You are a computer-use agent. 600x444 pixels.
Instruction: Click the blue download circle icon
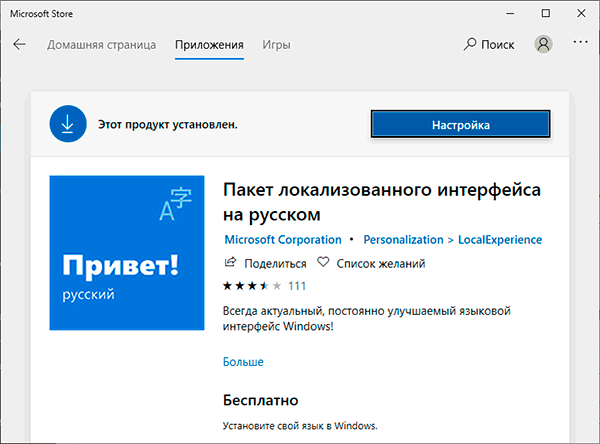[68, 124]
